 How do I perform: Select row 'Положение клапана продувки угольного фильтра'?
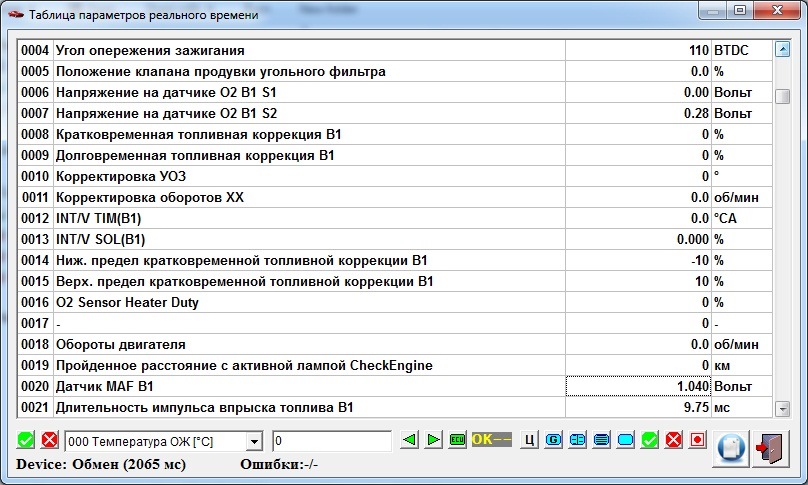[x=395, y=71]
